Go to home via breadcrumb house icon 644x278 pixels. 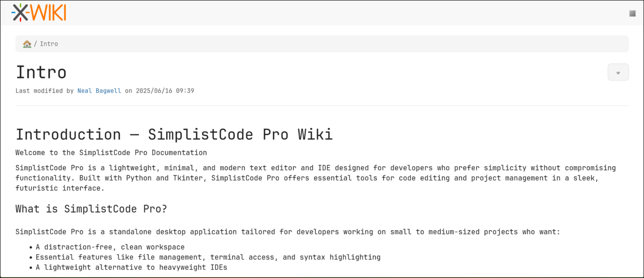pyautogui.click(x=27, y=44)
